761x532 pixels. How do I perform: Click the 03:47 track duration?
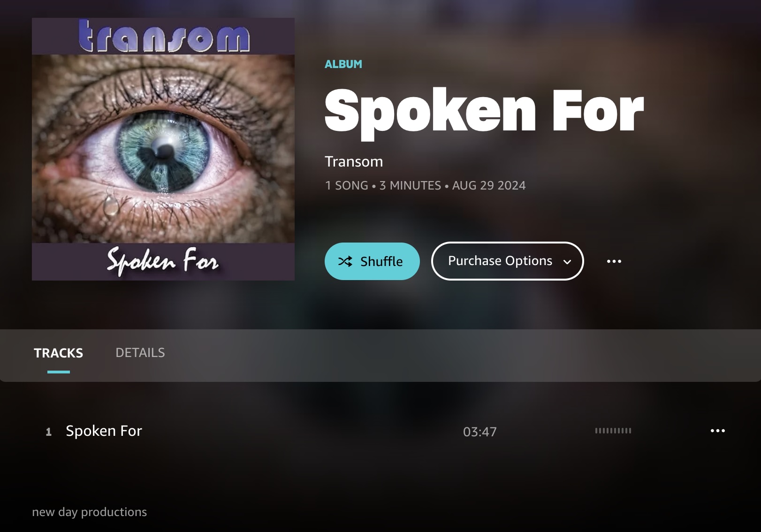[479, 432]
